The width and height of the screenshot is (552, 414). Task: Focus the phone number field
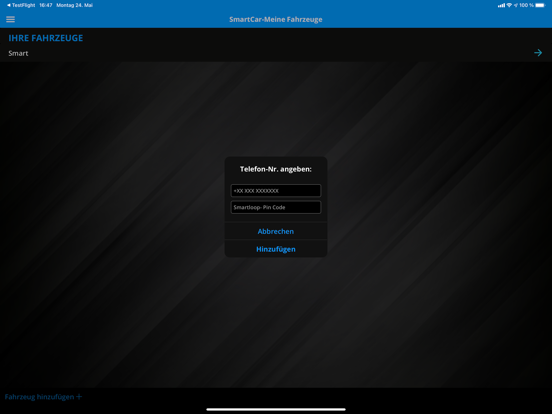coord(276,190)
